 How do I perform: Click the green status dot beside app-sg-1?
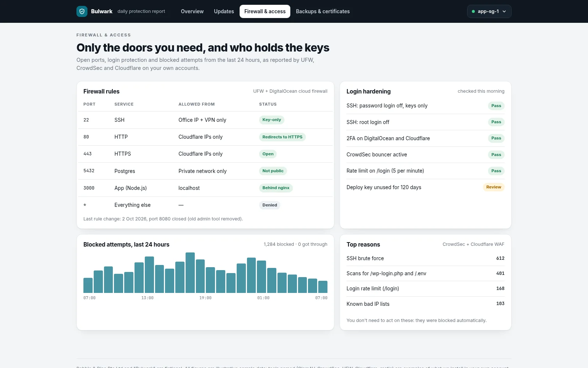pyautogui.click(x=473, y=11)
